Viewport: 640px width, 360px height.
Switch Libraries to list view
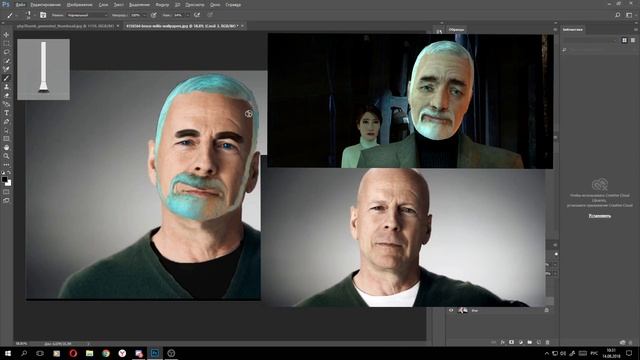[633, 40]
